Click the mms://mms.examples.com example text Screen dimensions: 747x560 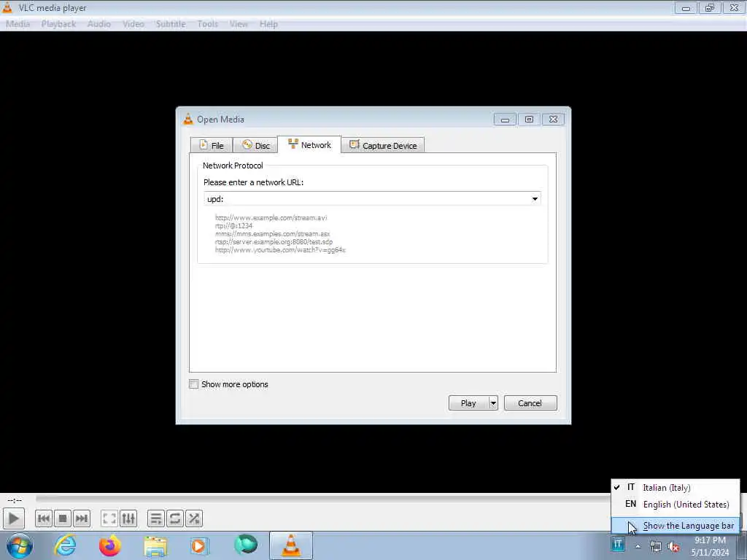coord(273,234)
